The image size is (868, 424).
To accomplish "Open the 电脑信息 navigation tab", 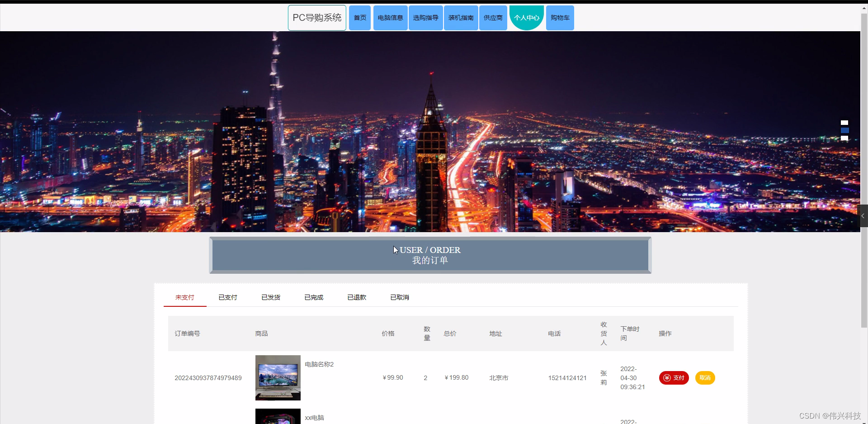I will (x=390, y=18).
